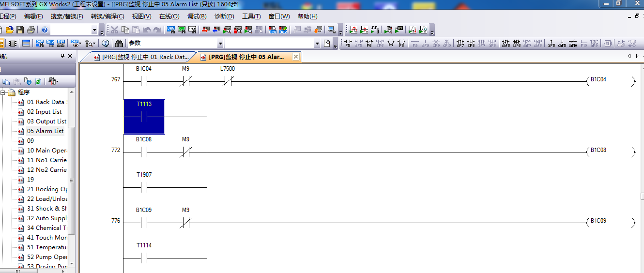
Task: Click the Copy icon in toolbar
Action: [125, 30]
